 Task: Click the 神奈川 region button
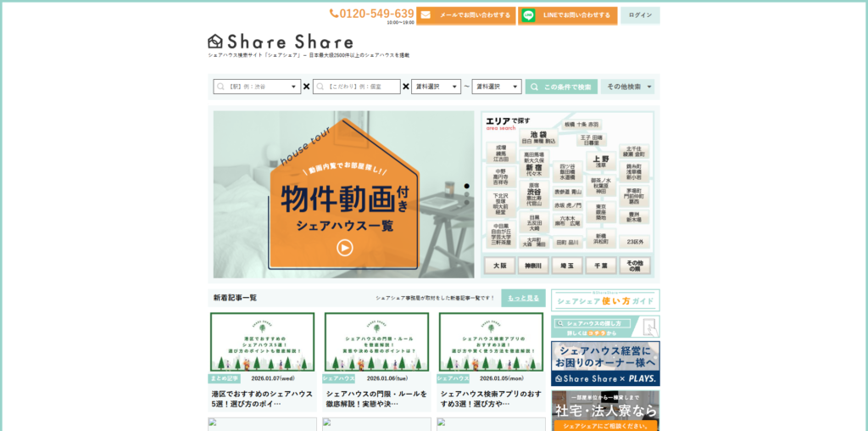(x=533, y=266)
